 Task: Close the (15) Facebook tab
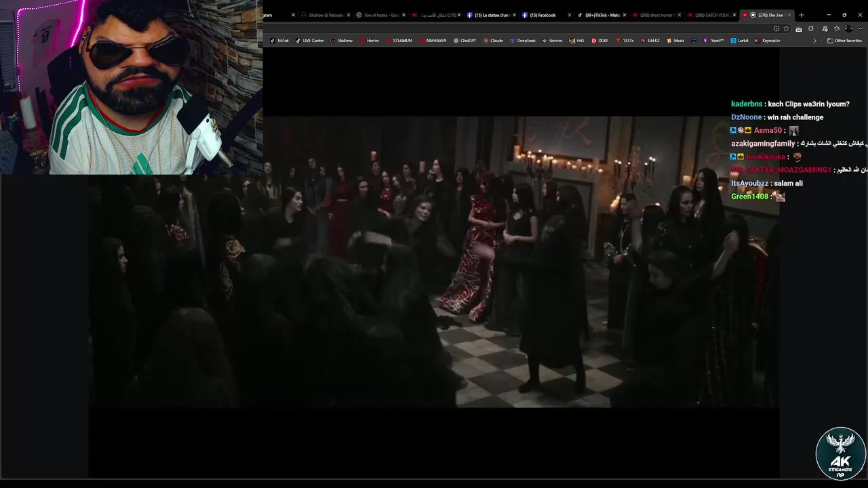[x=570, y=15]
